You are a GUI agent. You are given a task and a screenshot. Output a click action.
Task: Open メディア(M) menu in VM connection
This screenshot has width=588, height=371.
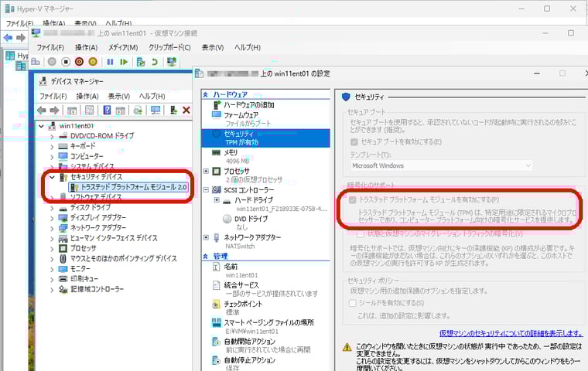123,48
